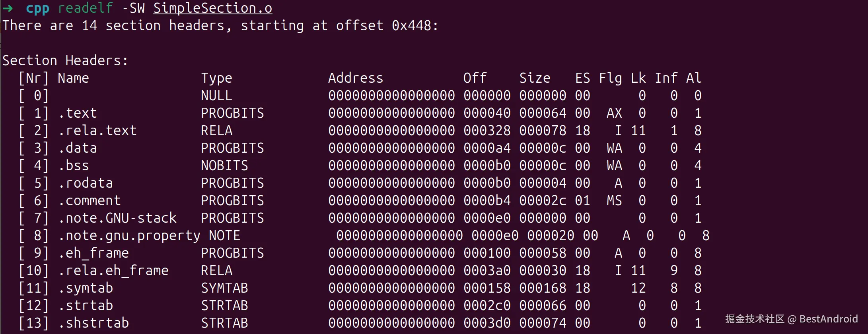Screen dimensions: 868x334
Task: Click the NOBITS type entry
Action: (224, 166)
